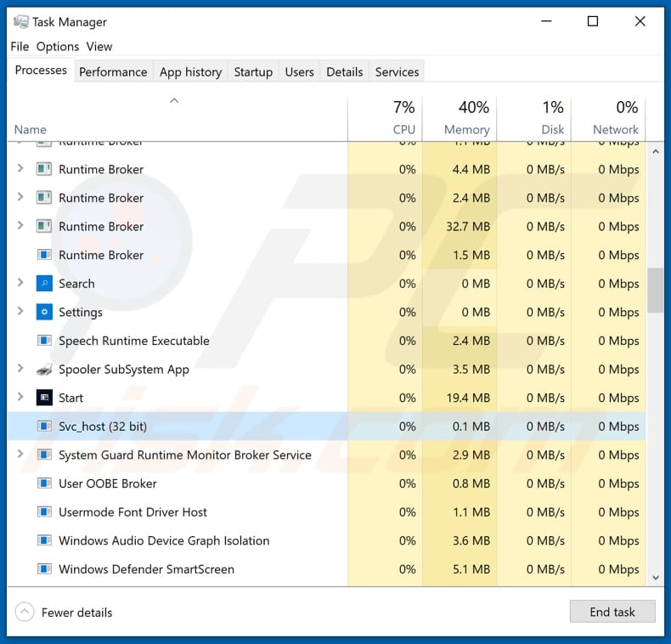This screenshot has width=671, height=644.
Task: Click the Spooler SubSystem App printer icon
Action: click(x=44, y=369)
